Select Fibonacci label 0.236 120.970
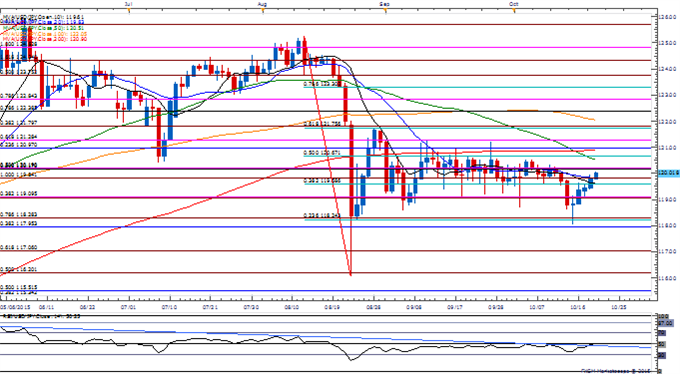 point(19,144)
